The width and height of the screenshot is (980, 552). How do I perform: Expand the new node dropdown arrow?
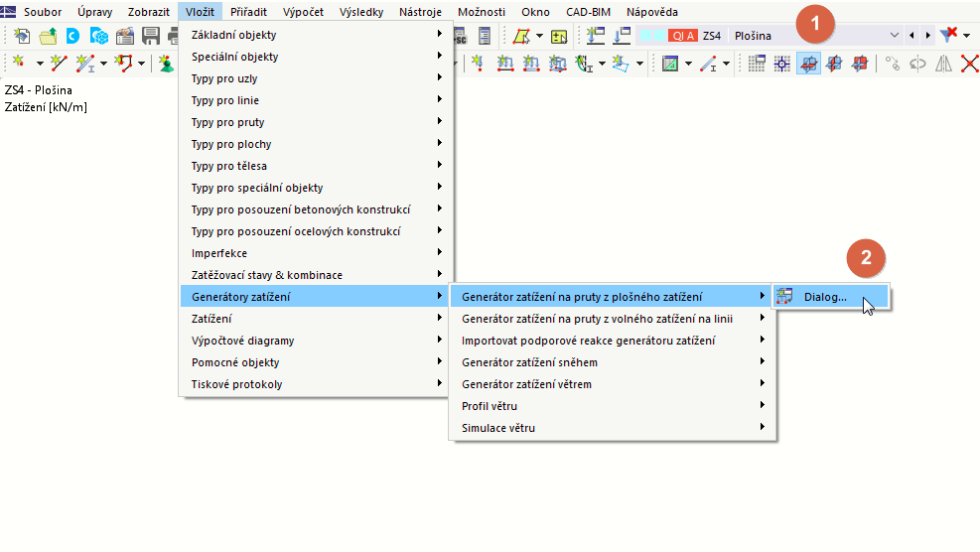[x=40, y=64]
